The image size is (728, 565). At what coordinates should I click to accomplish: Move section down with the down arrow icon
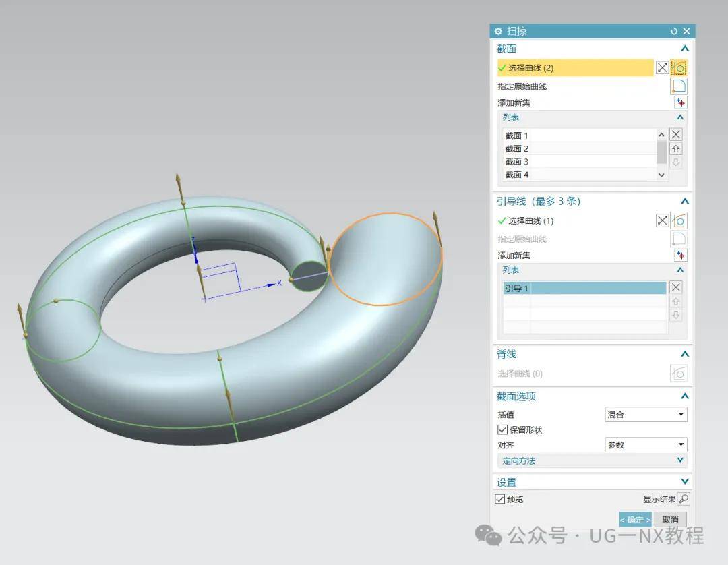click(676, 162)
